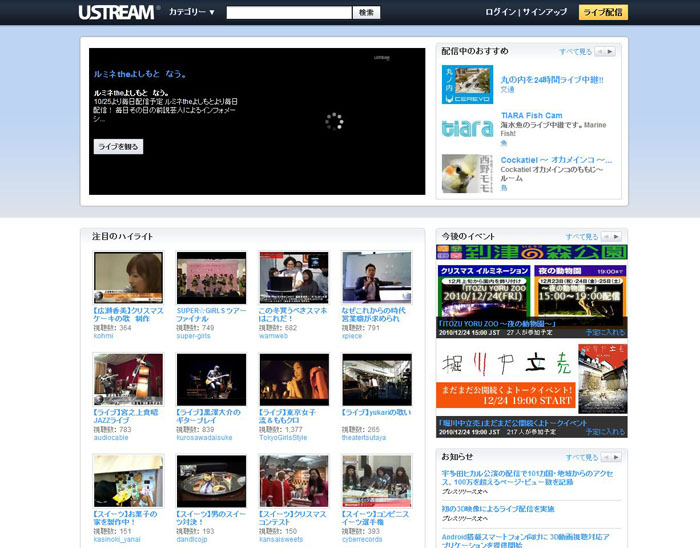Open the カテゴリー dropdown menu
This screenshot has width=700, height=548.
coord(192,12)
